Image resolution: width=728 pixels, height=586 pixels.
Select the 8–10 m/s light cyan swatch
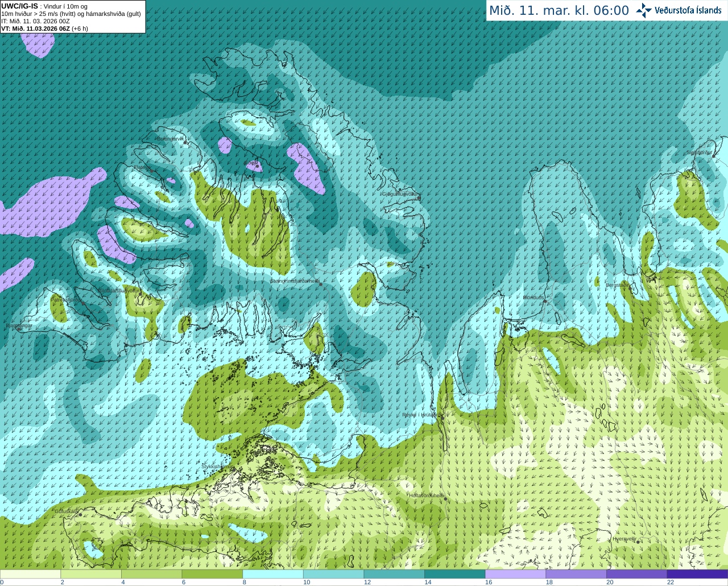273,573
